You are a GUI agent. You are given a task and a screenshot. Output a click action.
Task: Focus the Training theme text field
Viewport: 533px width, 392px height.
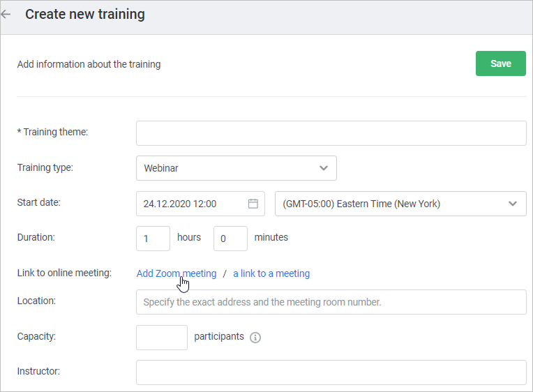tap(331, 133)
